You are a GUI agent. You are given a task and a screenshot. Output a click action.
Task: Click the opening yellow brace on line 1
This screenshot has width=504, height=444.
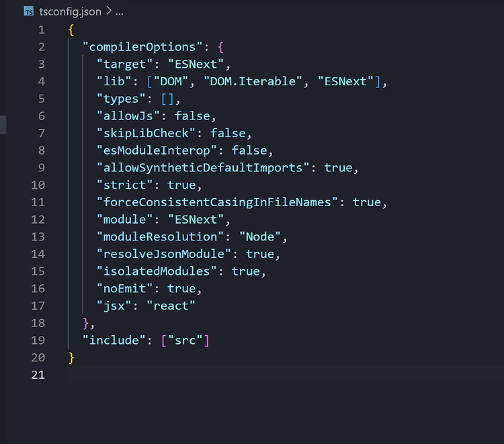71,30
